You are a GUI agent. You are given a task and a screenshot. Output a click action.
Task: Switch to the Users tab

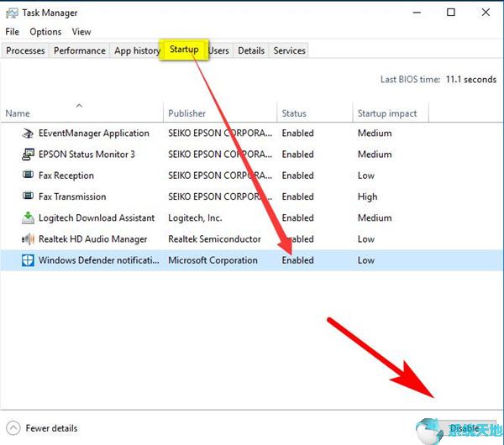219,50
